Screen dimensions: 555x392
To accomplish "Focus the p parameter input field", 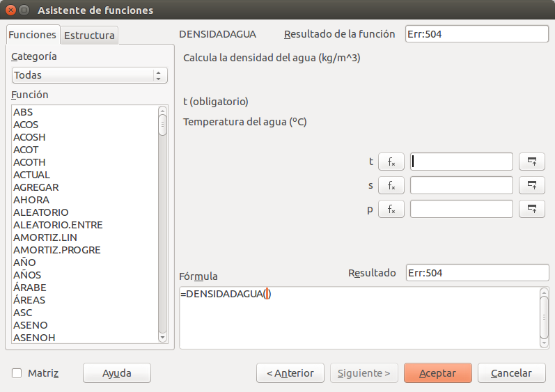I will click(462, 209).
